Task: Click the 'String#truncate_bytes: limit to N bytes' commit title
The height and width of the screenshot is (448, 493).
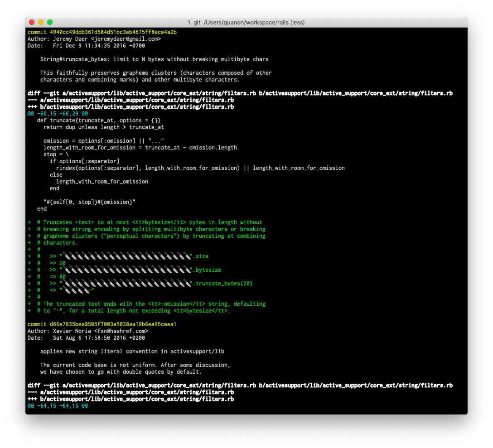Action: (154, 59)
